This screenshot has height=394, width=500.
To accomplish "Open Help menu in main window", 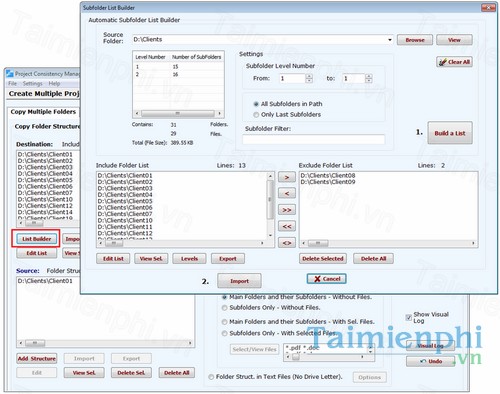I will [x=54, y=83].
